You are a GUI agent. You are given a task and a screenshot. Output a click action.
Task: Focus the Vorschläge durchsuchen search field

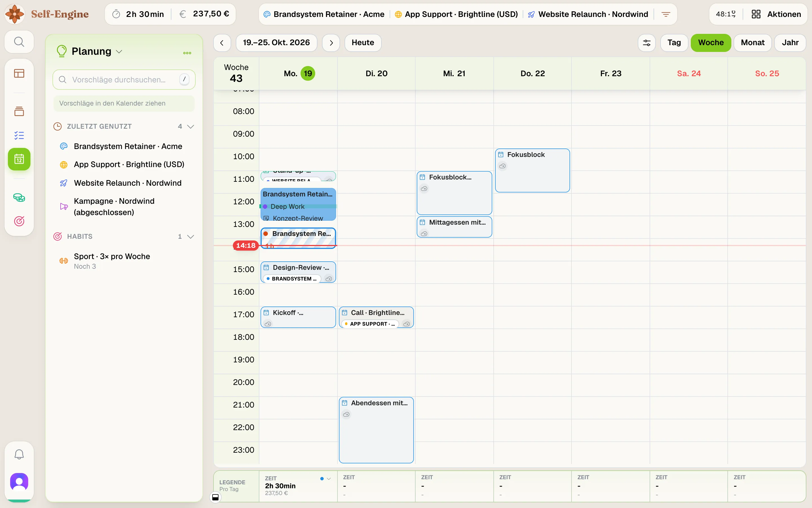pos(124,80)
